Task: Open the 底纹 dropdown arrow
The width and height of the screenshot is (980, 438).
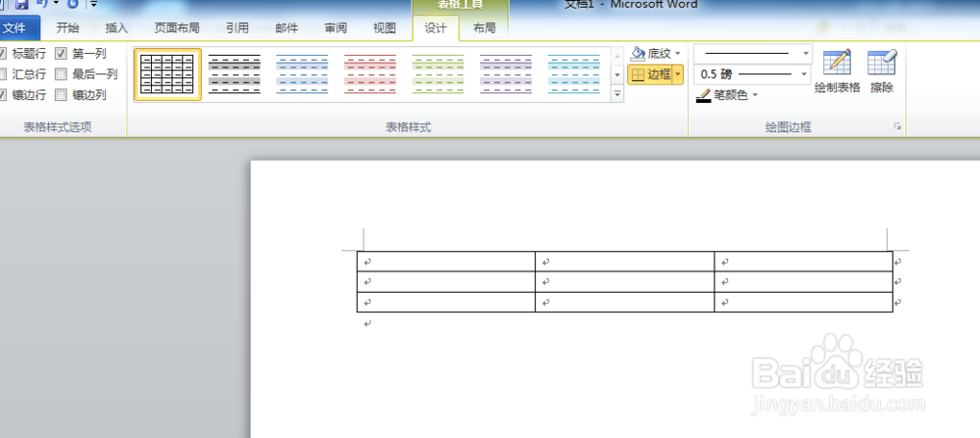Action: click(678, 54)
